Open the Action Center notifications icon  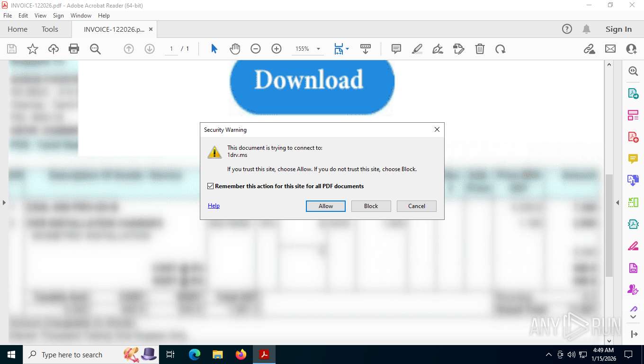click(x=628, y=355)
